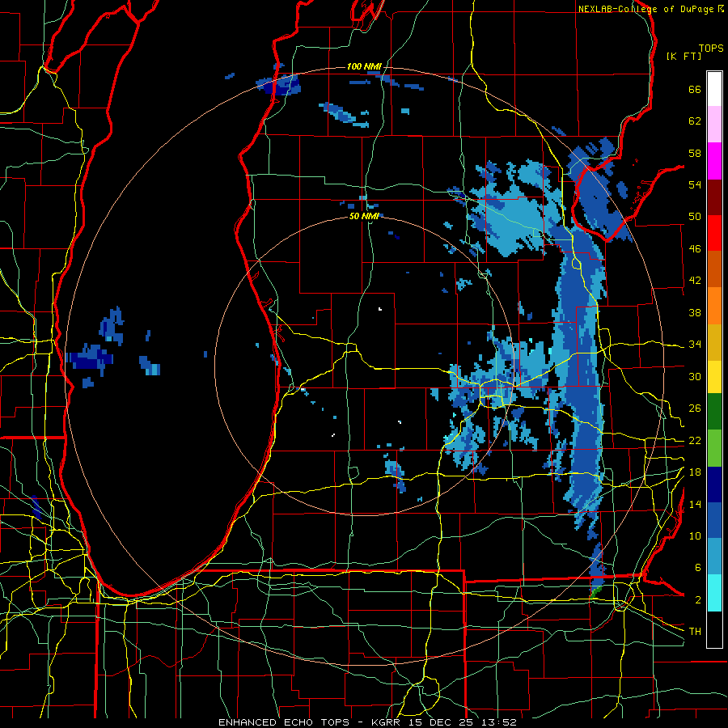
Task: Click the TH threshold label in legend
Action: [695, 631]
